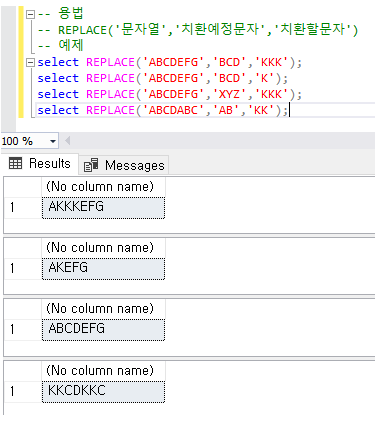The height and width of the screenshot is (424, 383).
Task: Place cursor in line with 'ABCDABC','AB','KK'
Action: [162, 110]
